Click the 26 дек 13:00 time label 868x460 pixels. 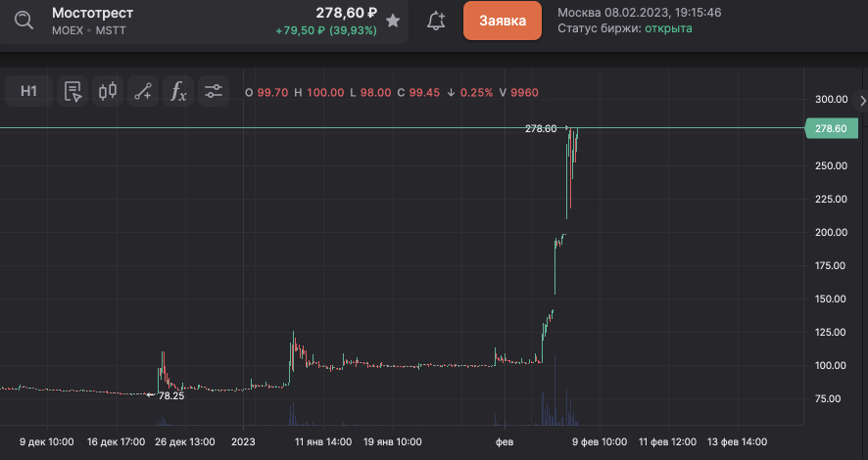point(185,441)
